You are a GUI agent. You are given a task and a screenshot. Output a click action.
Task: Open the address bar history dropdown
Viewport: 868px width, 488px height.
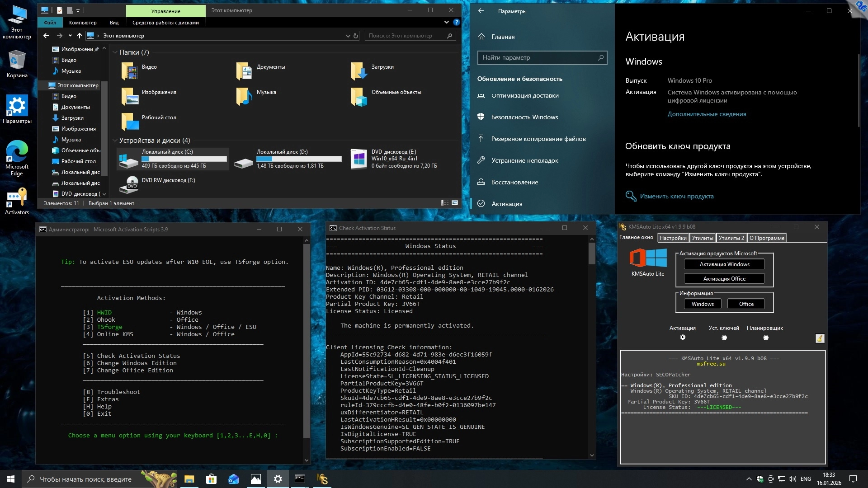pyautogui.click(x=348, y=36)
